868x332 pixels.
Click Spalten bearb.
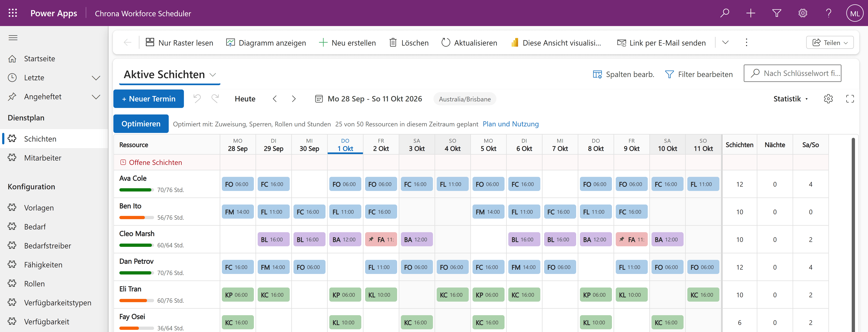(x=623, y=75)
